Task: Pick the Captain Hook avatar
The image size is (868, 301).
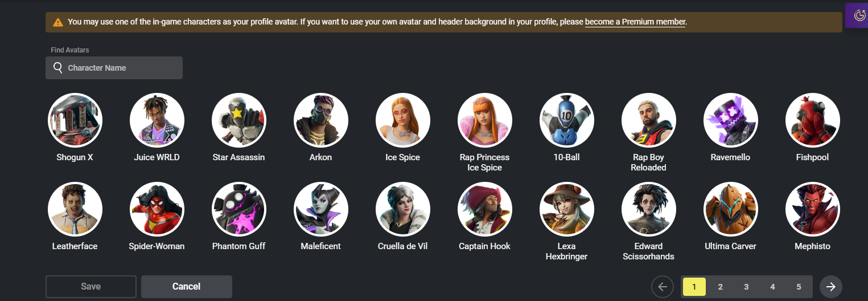Action: [485, 209]
